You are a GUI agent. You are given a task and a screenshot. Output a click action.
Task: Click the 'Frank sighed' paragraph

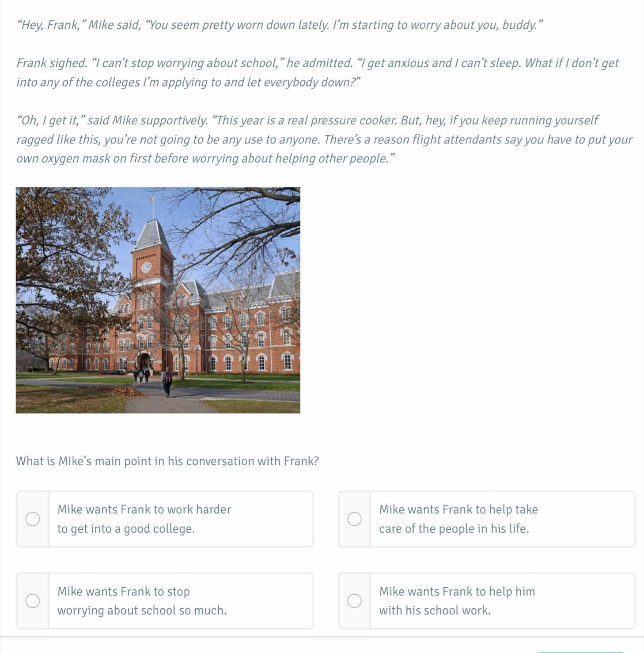318,72
